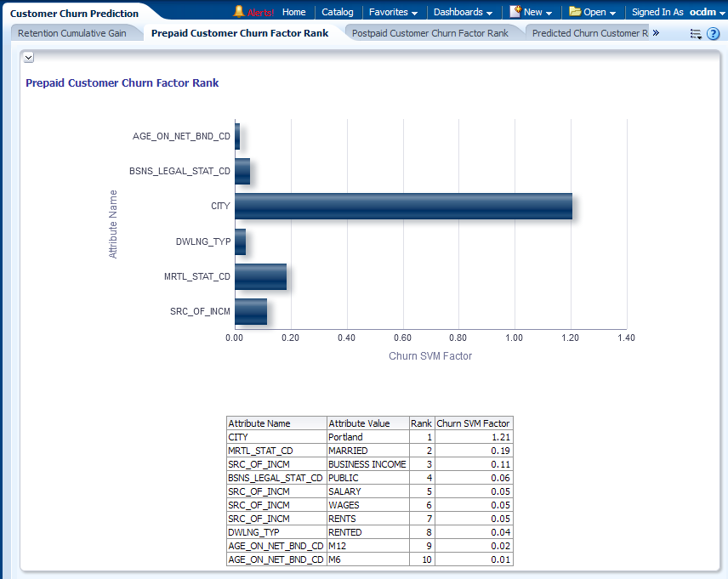Open the page options menu icon

click(x=696, y=34)
